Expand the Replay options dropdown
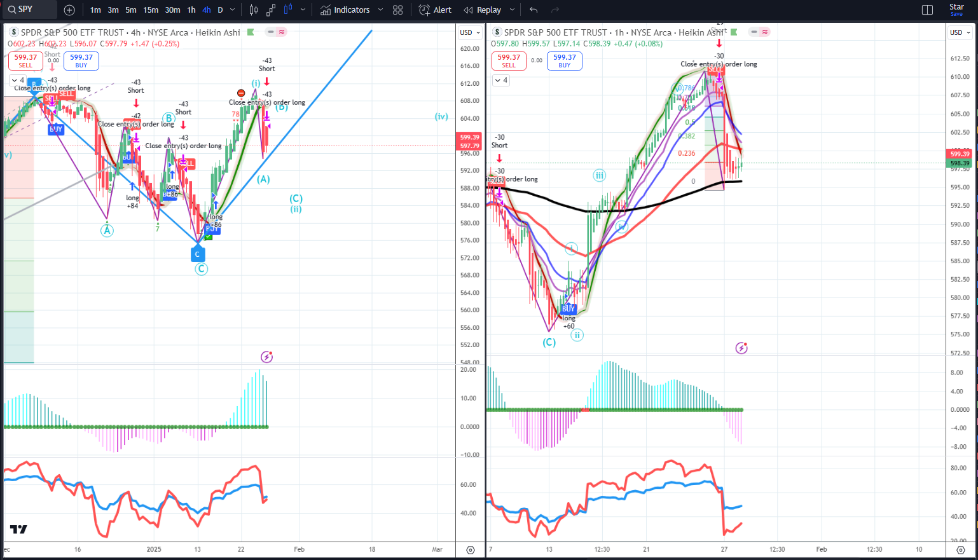Viewport: 978px width, 560px height. [512, 10]
